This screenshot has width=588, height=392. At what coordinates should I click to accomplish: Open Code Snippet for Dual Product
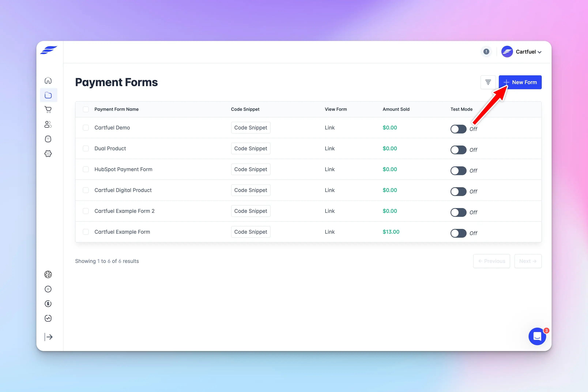251,148
